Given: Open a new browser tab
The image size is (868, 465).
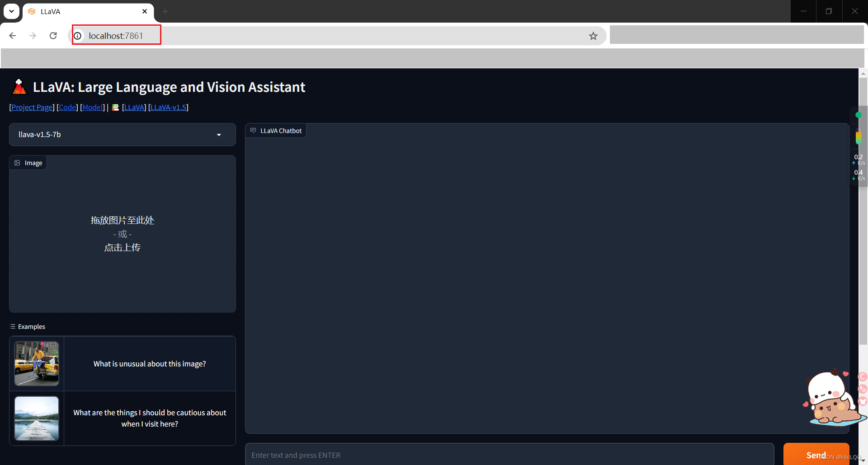Looking at the screenshot, I should (x=165, y=11).
